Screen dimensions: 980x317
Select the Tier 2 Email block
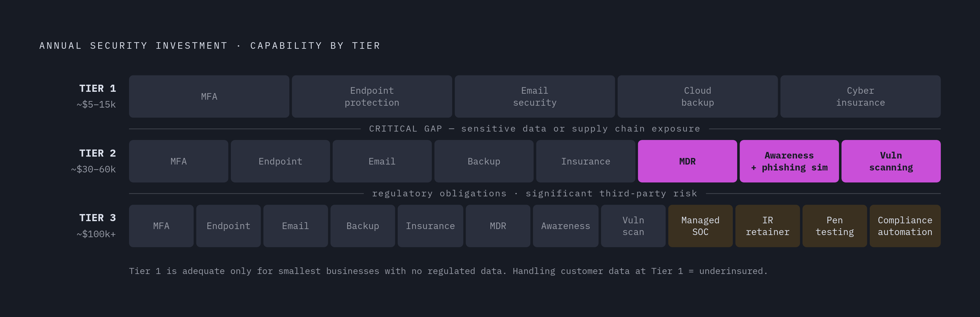point(382,161)
